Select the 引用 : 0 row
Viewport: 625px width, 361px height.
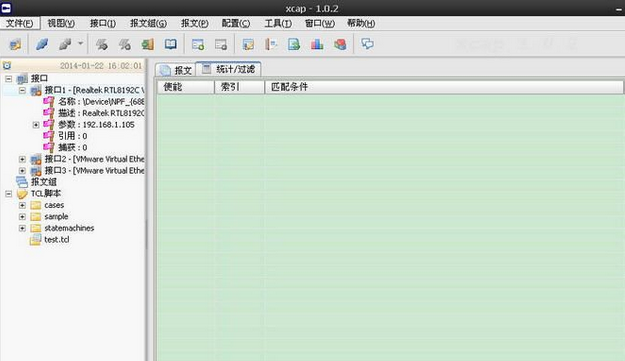pyautogui.click(x=73, y=136)
